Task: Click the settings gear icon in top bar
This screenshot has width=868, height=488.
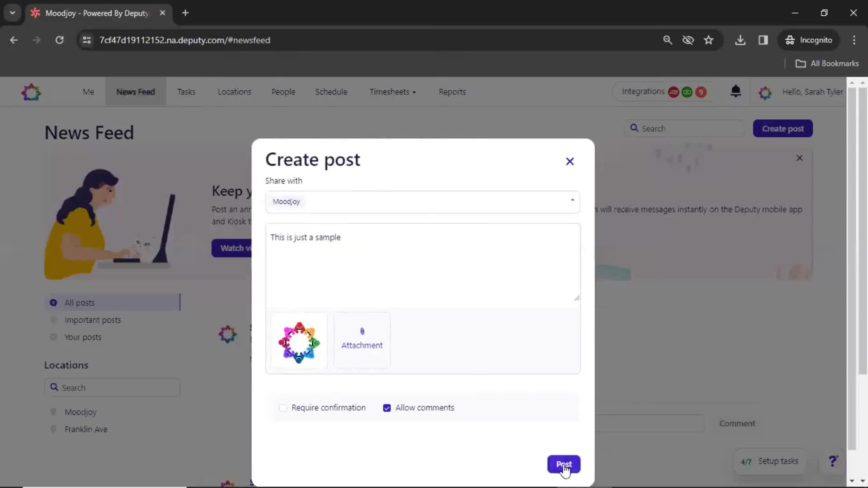Action: pos(765,92)
